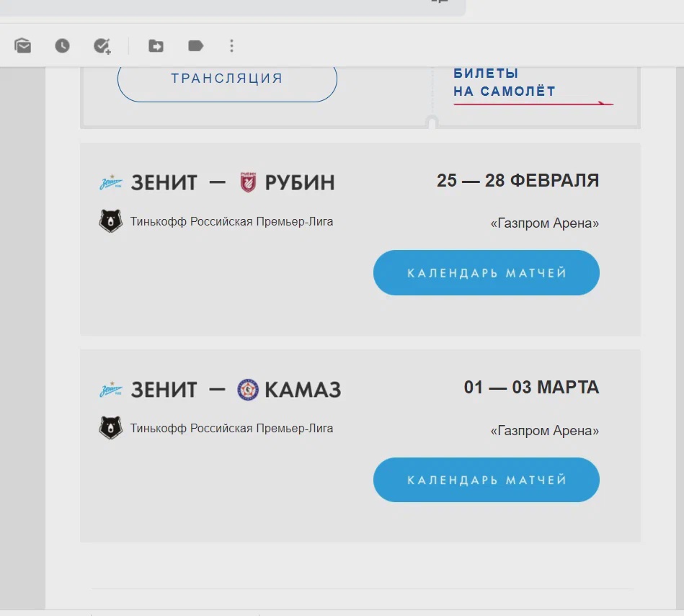Click the mark as unread envelope icon
The image size is (684, 616).
[22, 46]
